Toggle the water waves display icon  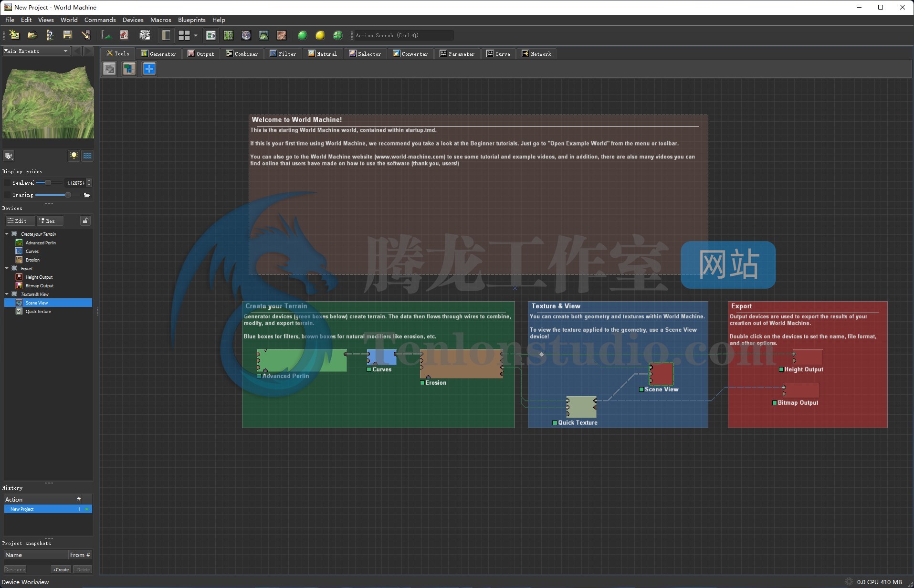pos(87,156)
